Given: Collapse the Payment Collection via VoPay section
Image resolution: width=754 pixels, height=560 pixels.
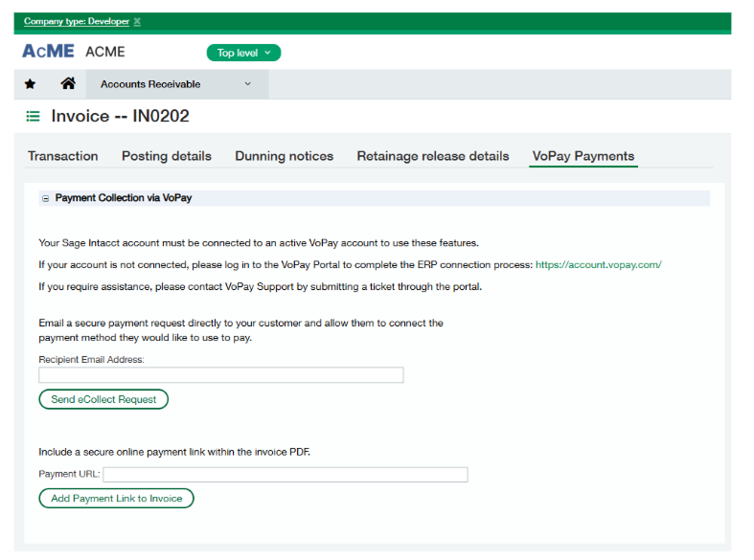Looking at the screenshot, I should click(x=45, y=198).
